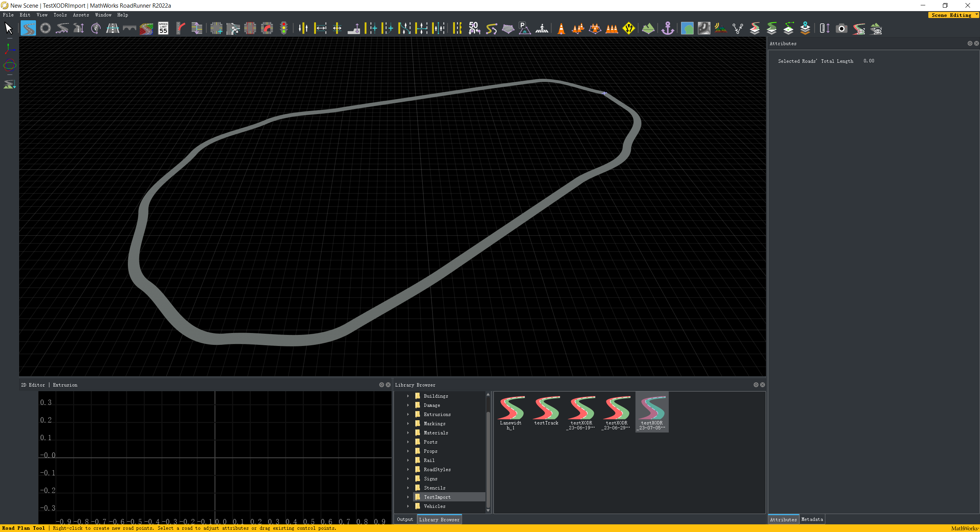Expand the Markings folder arrow
Image resolution: width=980 pixels, height=532 pixels.
point(408,424)
